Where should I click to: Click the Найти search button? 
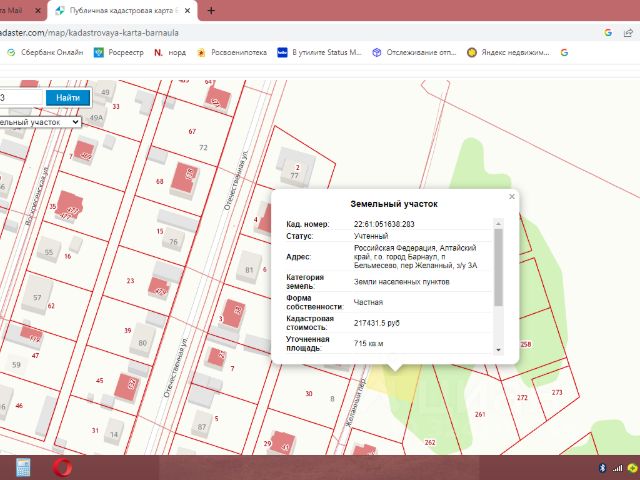point(68,98)
